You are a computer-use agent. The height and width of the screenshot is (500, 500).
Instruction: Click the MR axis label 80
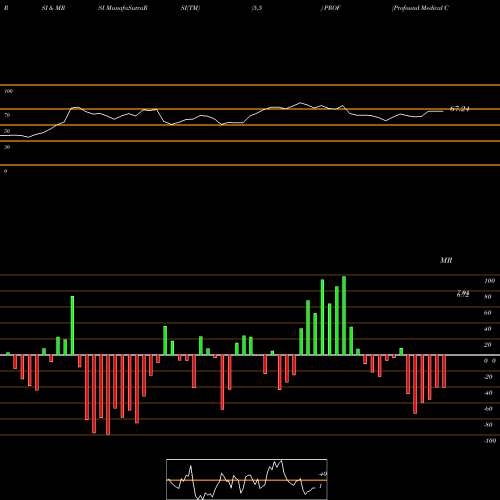(488, 297)
